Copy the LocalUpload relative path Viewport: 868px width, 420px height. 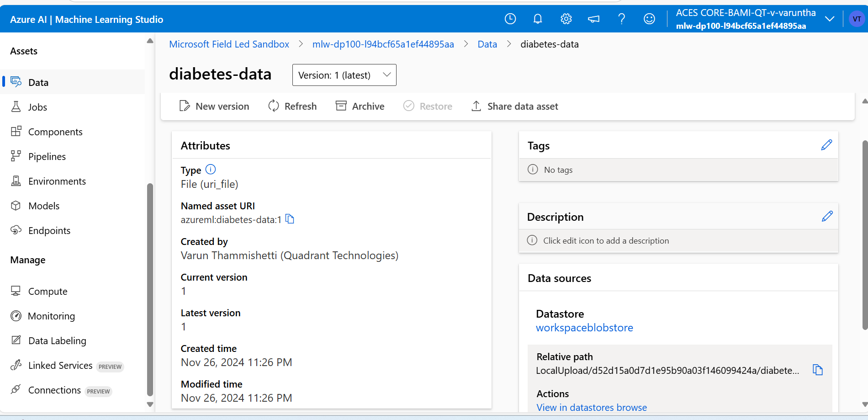pos(817,370)
